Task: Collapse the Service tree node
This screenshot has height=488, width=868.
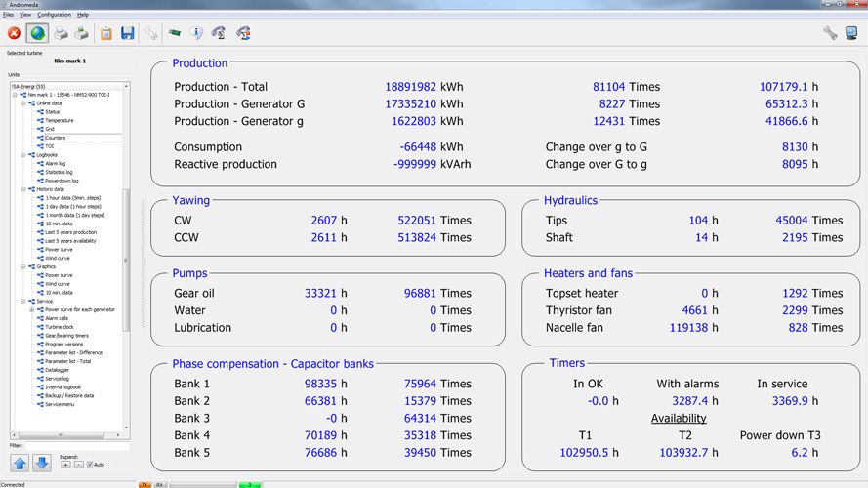Action: [x=23, y=301]
